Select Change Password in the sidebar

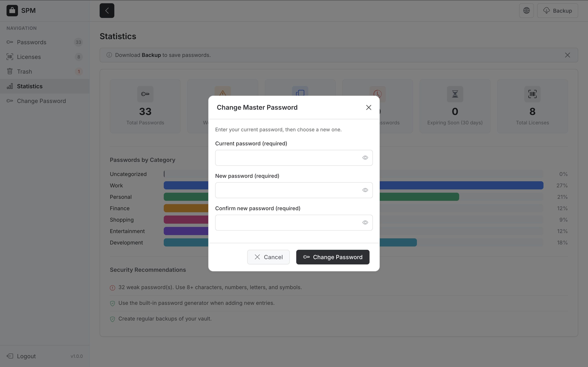(41, 101)
